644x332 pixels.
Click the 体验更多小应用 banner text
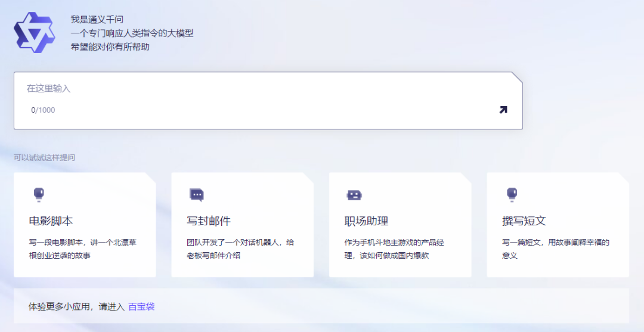pyautogui.click(x=76, y=307)
